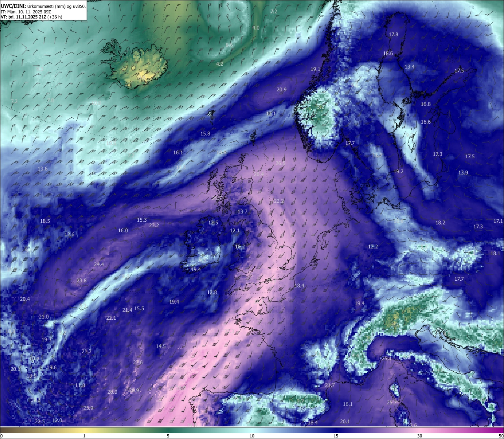Click the 4.2 precipitation value
The height and width of the screenshot is (439, 504).
point(220,64)
